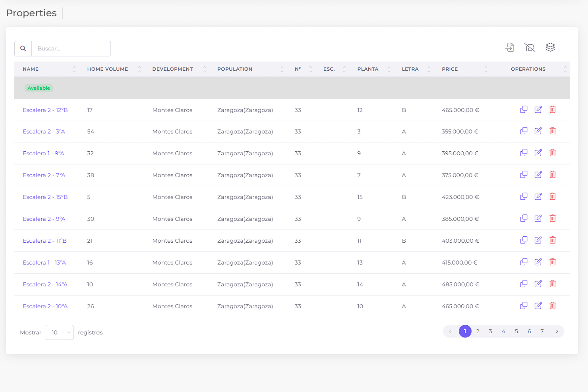Edit the Escalera 2 - 15ºB property
The image size is (588, 392).
538,196
